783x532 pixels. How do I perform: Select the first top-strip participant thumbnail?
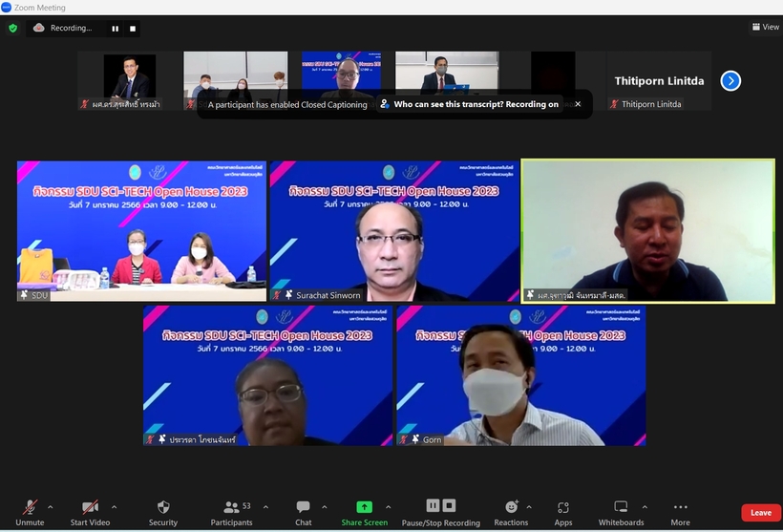[x=130, y=80]
